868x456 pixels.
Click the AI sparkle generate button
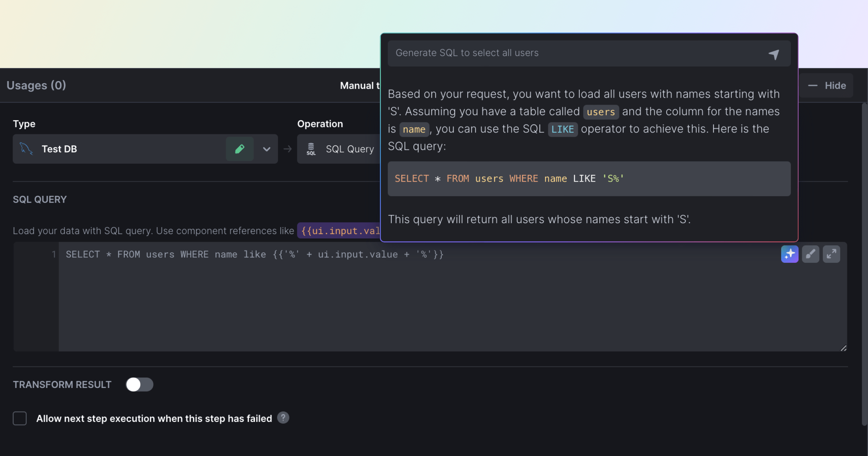[x=790, y=254]
